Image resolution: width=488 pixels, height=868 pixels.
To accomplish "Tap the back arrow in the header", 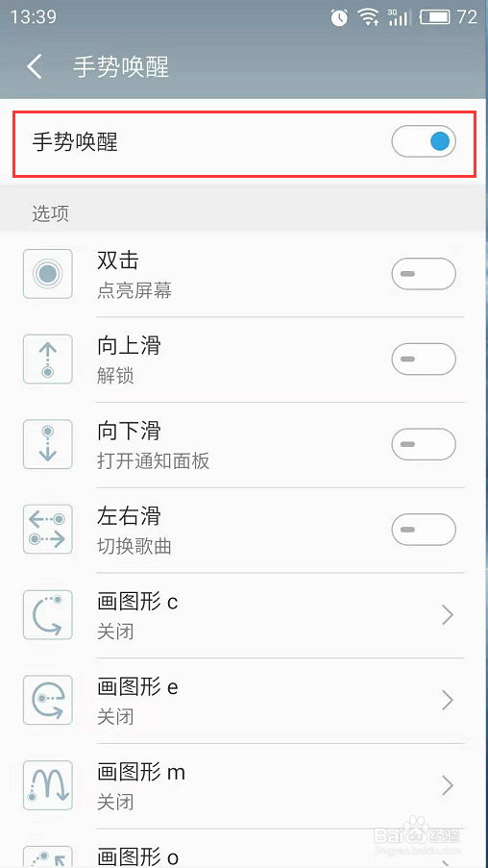I will (x=35, y=67).
